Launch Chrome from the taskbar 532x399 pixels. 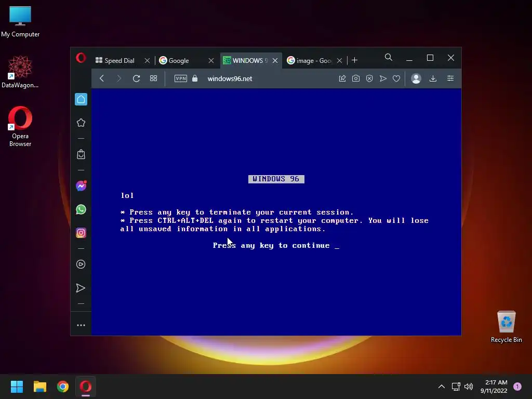(63, 387)
